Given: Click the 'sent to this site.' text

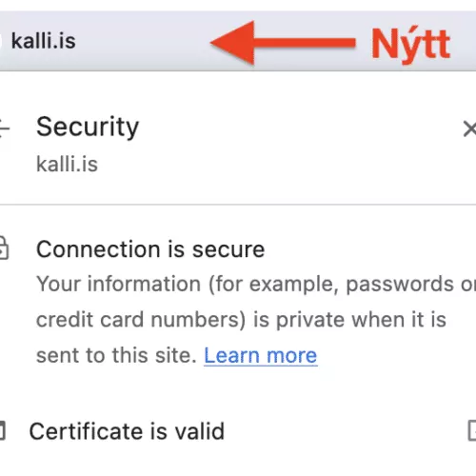Looking at the screenshot, I should (116, 355).
